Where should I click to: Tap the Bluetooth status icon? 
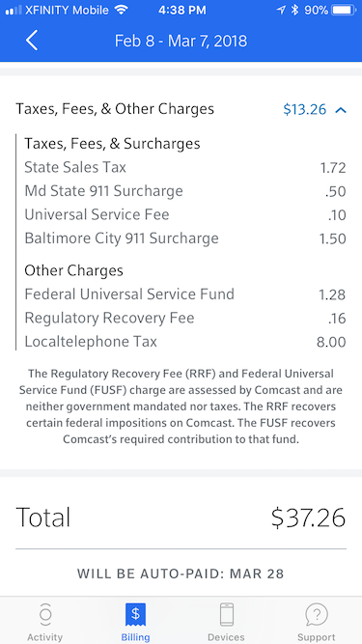294,11
